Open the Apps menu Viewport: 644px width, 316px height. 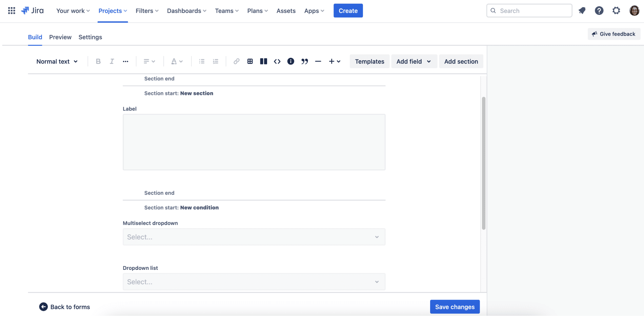click(x=314, y=11)
